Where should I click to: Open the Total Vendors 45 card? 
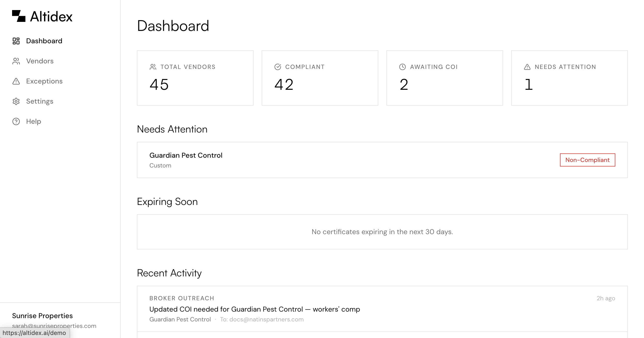(195, 78)
